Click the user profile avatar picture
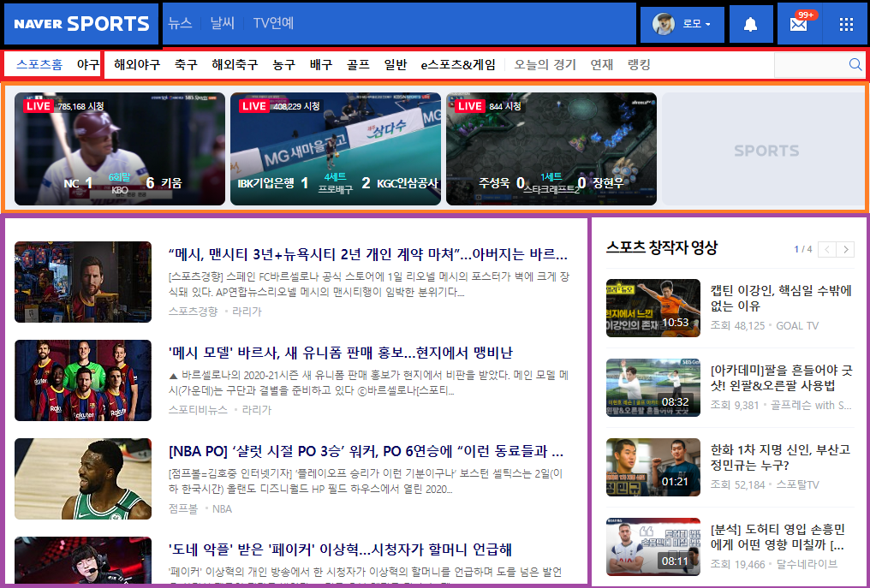870x588 pixels. click(663, 24)
